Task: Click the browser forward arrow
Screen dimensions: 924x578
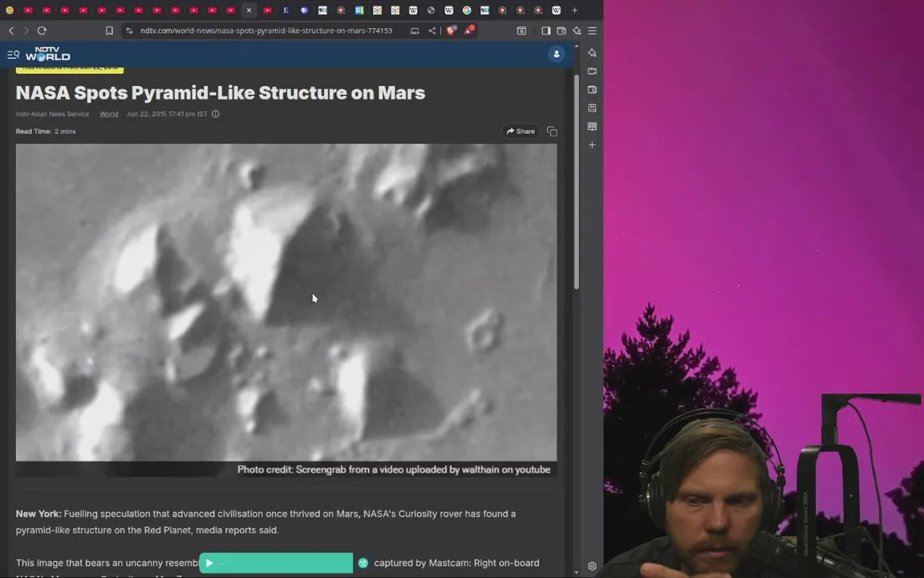Action: (x=26, y=31)
